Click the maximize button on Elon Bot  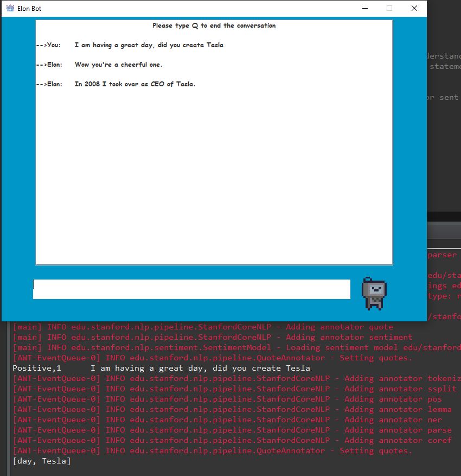tap(389, 9)
